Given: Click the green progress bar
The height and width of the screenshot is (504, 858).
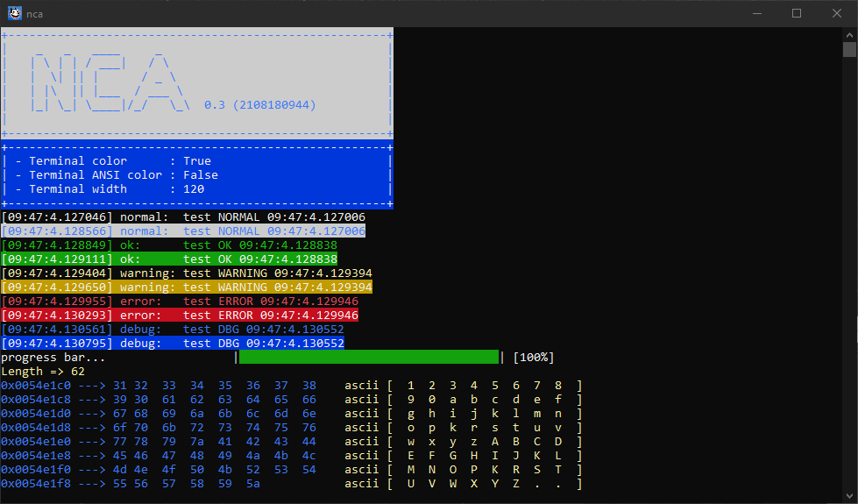Looking at the screenshot, I should coord(368,358).
